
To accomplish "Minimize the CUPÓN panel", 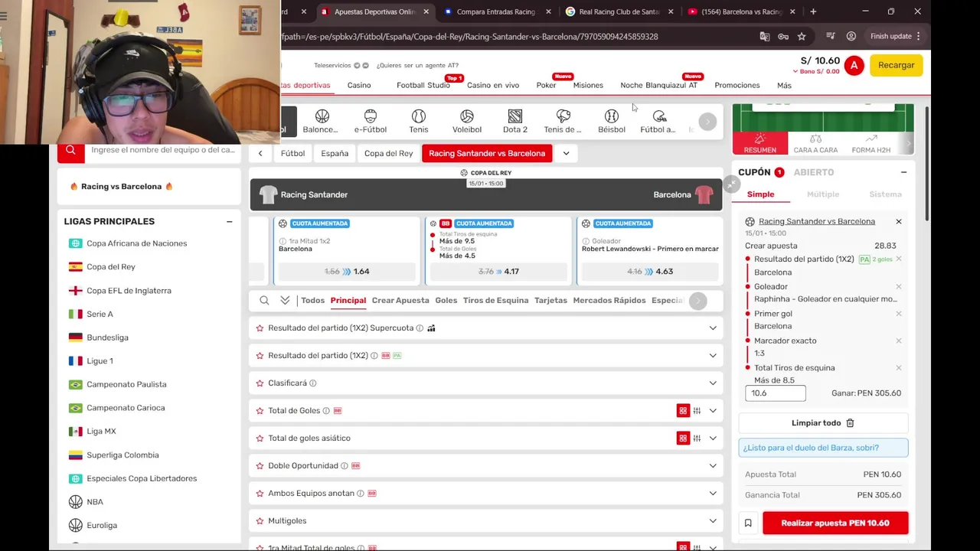I will tap(903, 172).
